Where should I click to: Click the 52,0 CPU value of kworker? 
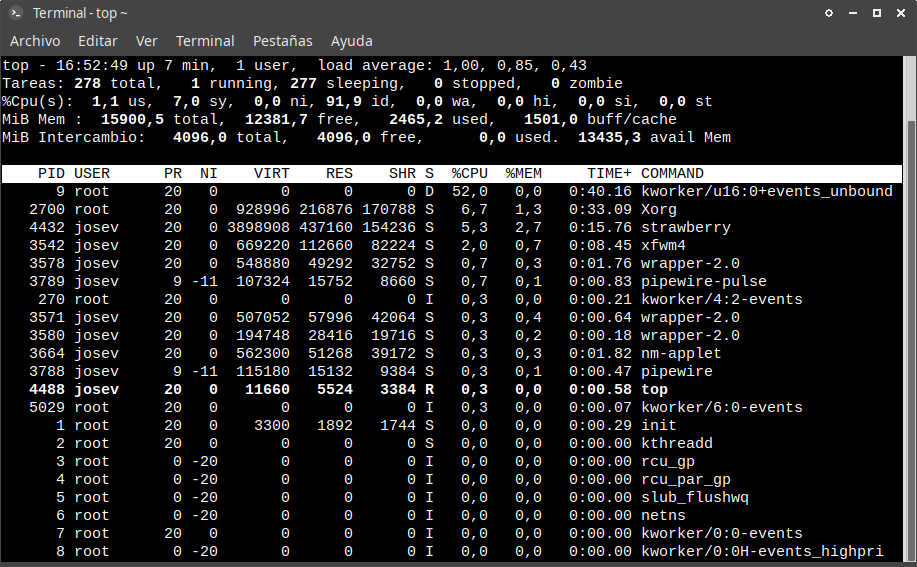(470, 192)
